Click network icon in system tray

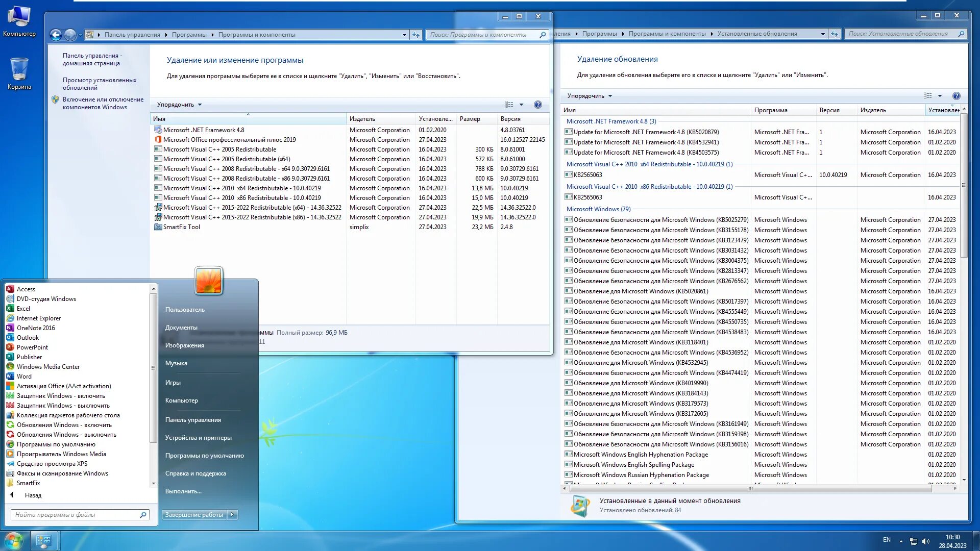(x=914, y=541)
